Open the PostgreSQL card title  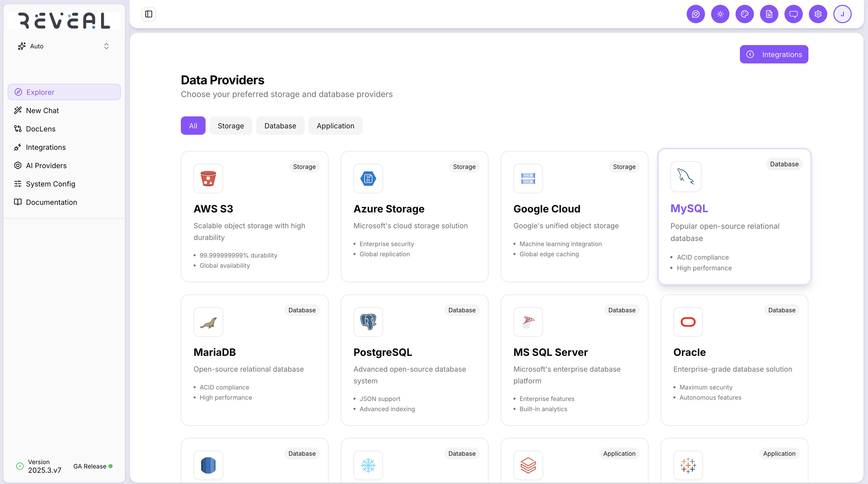[383, 352]
